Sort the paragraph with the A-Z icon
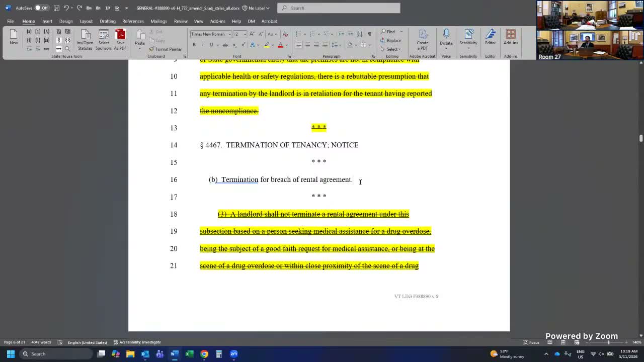Screen dimensions: 644x362 (x=360, y=34)
